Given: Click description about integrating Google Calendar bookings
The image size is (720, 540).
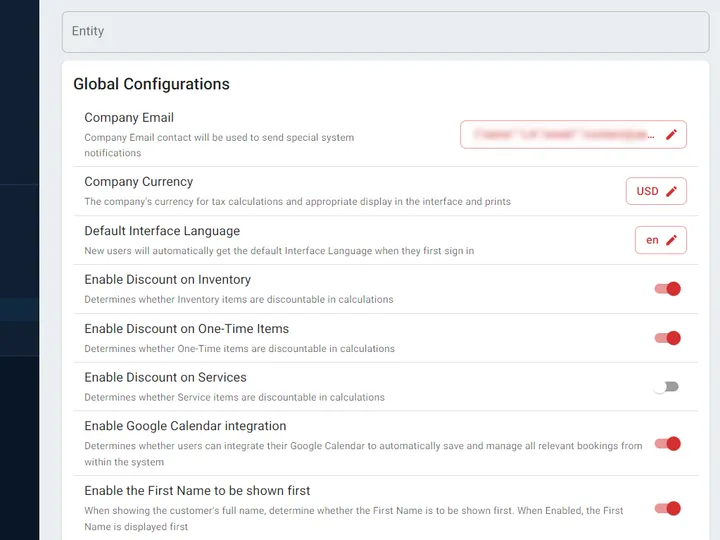Looking at the screenshot, I should pos(363,454).
